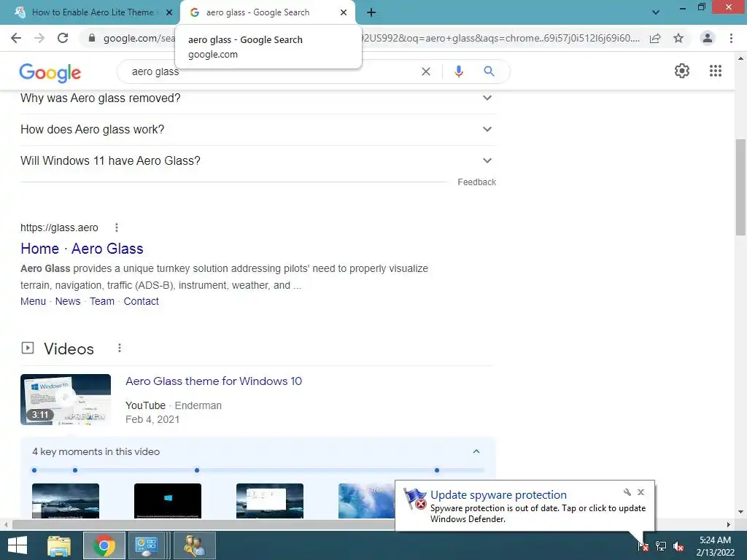The width and height of the screenshot is (747, 560).
Task: Open Aero Glass theme for Windows 10 video
Action: point(214,381)
